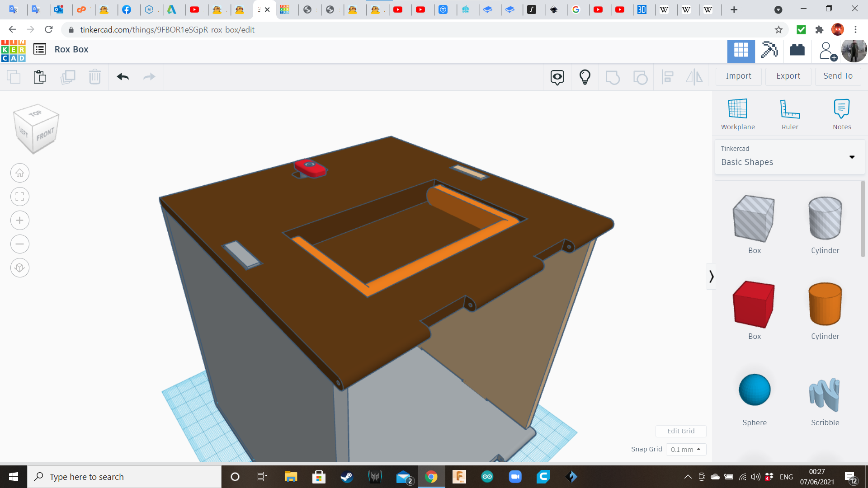Open the Notes tool
Image resolution: width=868 pixels, height=488 pixels.
point(841,109)
